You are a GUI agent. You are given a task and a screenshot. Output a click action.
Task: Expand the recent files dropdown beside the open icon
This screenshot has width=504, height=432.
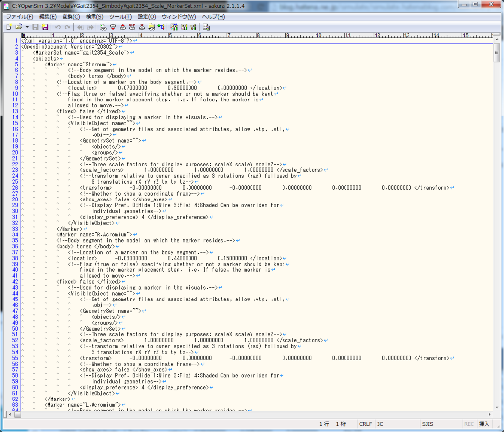[27, 27]
